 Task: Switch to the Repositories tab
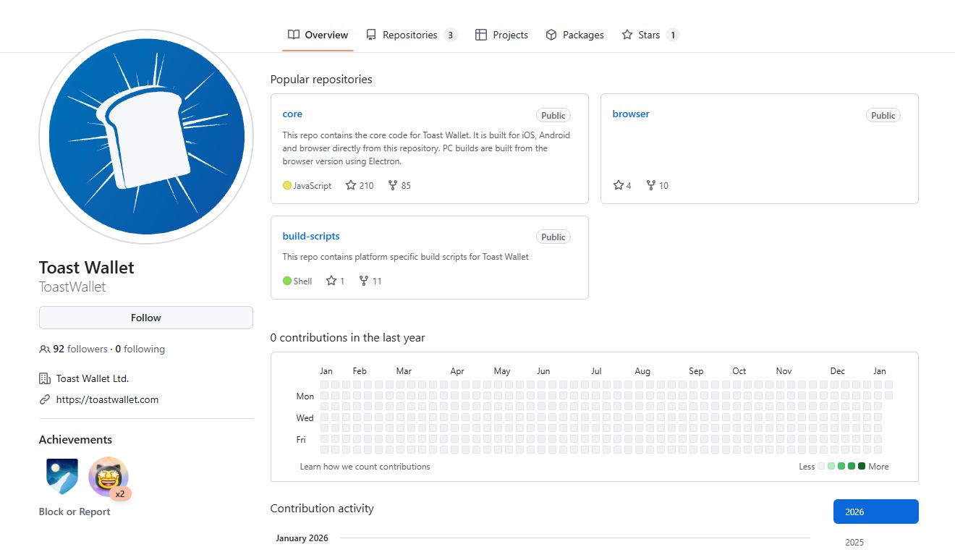pyautogui.click(x=410, y=35)
